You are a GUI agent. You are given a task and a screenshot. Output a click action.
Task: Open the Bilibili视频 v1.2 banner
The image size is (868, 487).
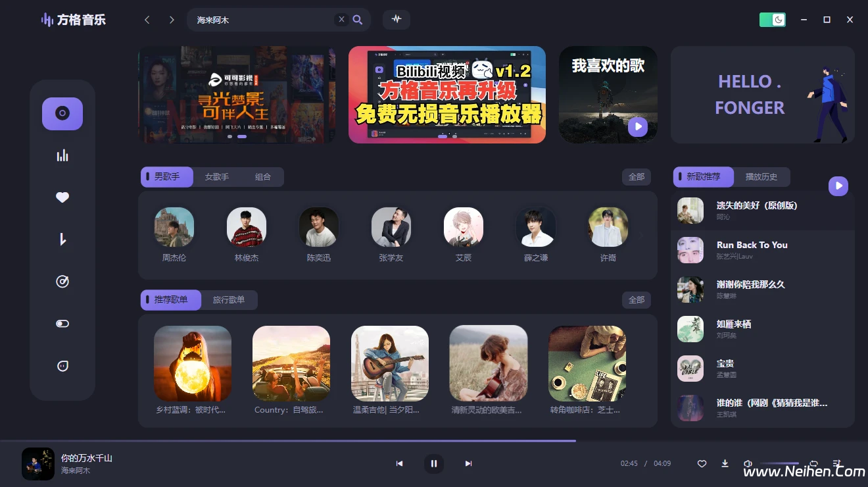click(447, 95)
